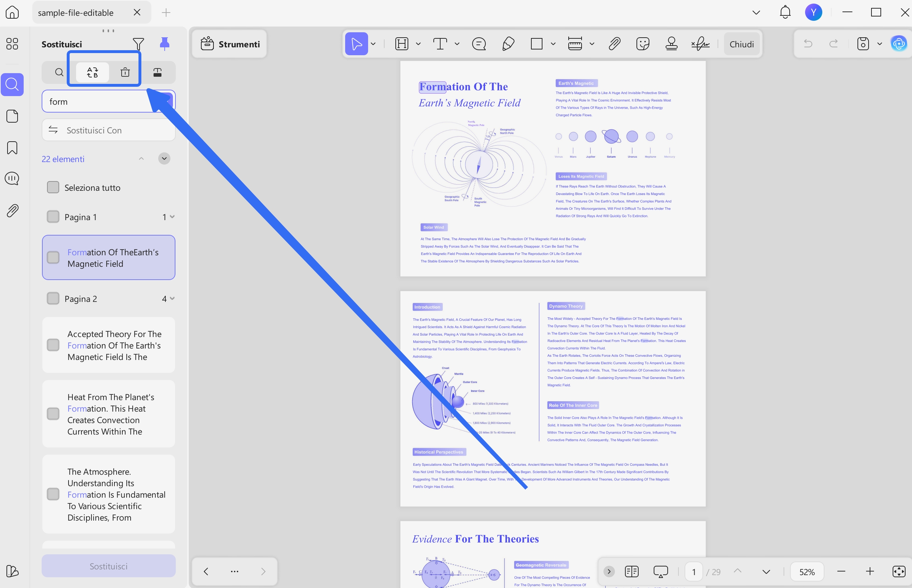Select the attachment paperclip tool in the toolbar

614,44
